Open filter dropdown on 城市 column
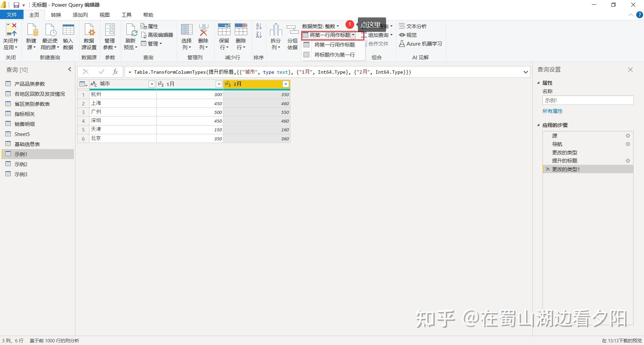Image resolution: width=644 pixels, height=345 pixels. [152, 84]
